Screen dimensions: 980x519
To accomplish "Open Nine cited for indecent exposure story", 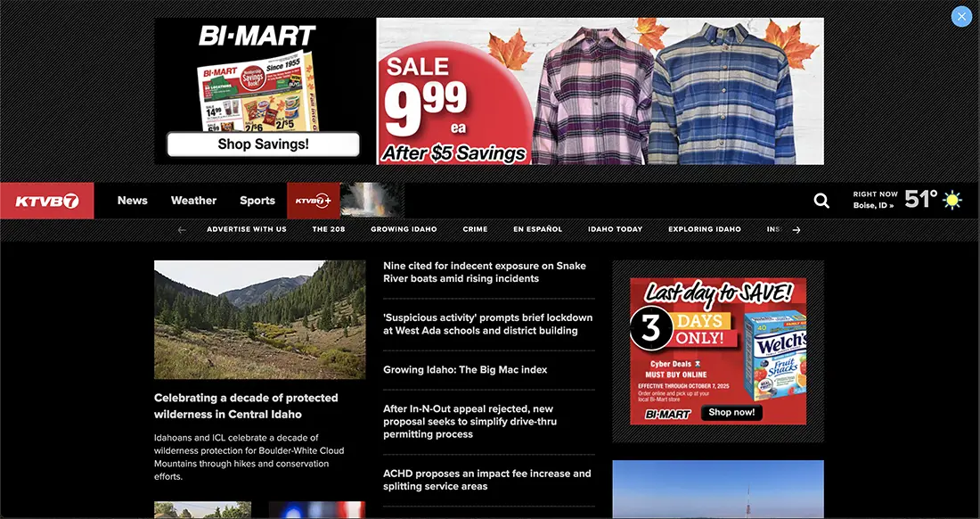I will [485, 272].
